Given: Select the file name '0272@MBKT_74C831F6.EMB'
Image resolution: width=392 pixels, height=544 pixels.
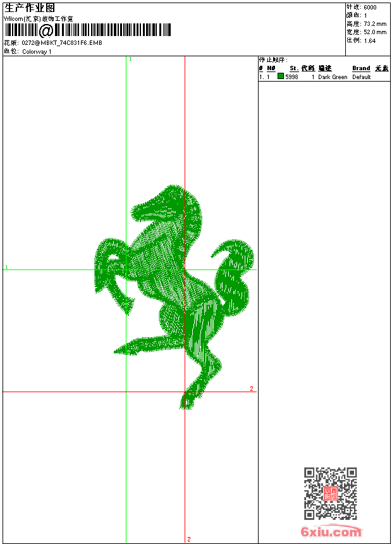Looking at the screenshot, I should coord(62,42).
